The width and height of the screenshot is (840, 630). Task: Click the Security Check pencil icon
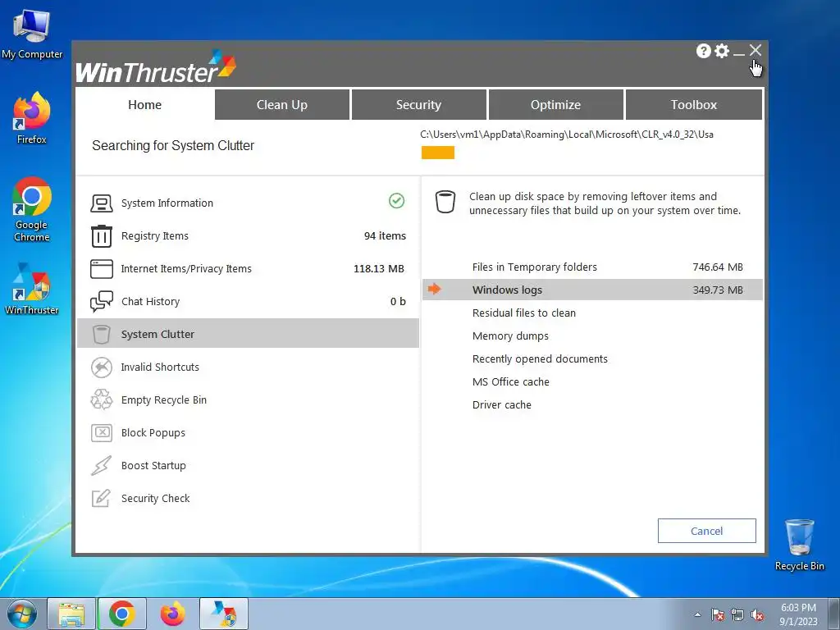[x=101, y=498]
